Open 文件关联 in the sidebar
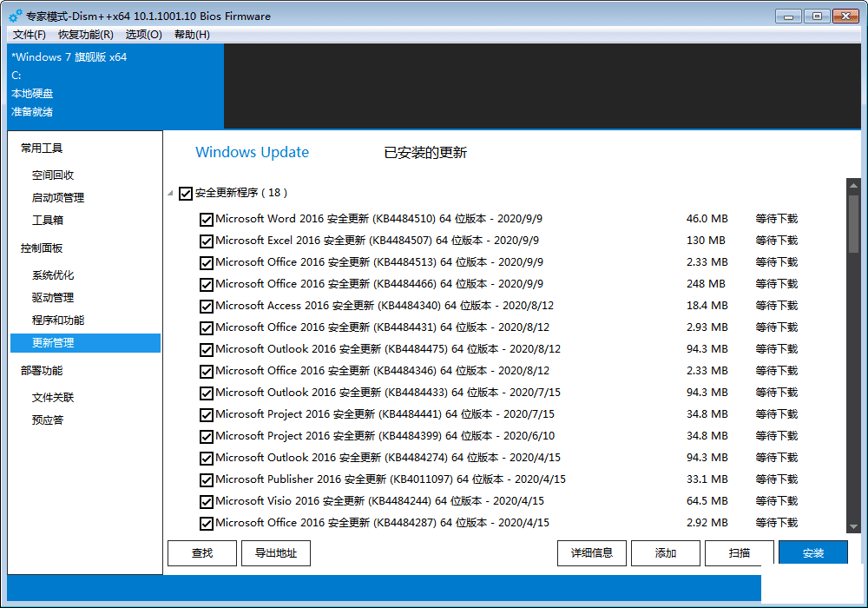 coord(53,398)
